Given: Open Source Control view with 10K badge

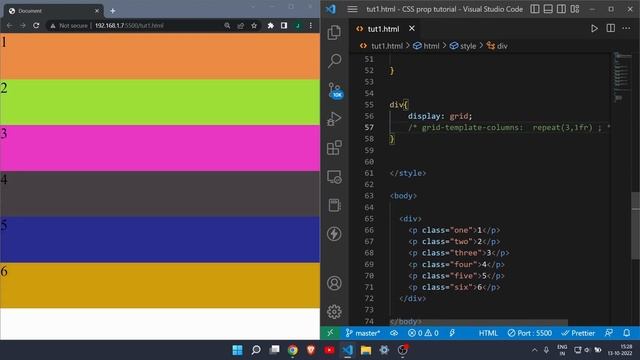Looking at the screenshot, I should tap(336, 91).
